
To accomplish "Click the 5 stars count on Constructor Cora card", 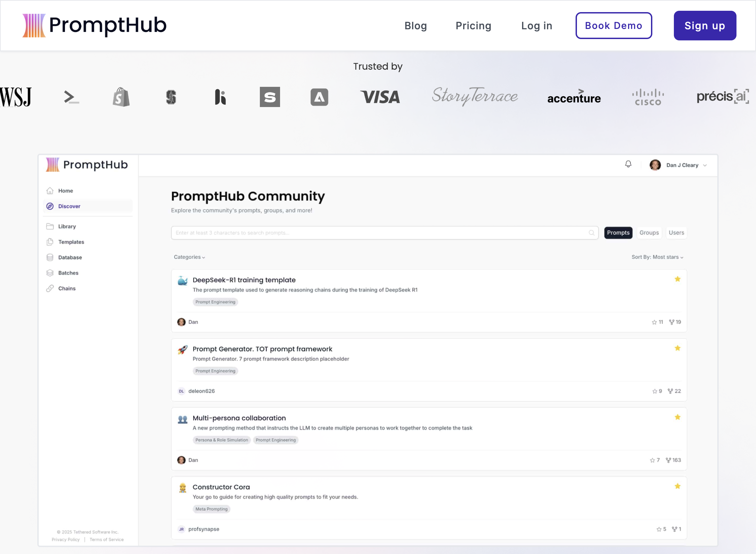I will pyautogui.click(x=661, y=529).
